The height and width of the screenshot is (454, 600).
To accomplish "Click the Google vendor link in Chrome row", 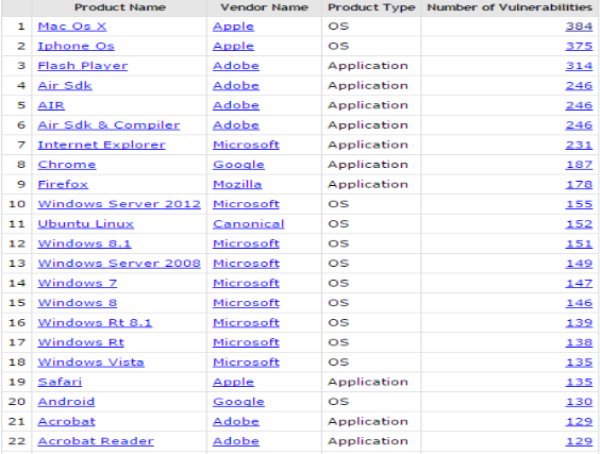I will 238,164.
